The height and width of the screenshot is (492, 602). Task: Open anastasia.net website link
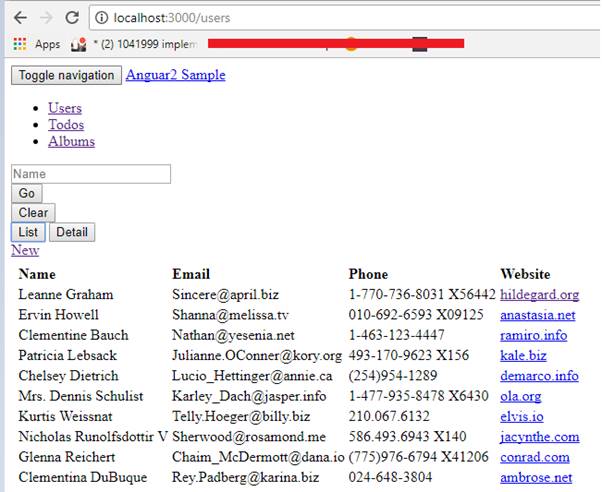(538, 315)
